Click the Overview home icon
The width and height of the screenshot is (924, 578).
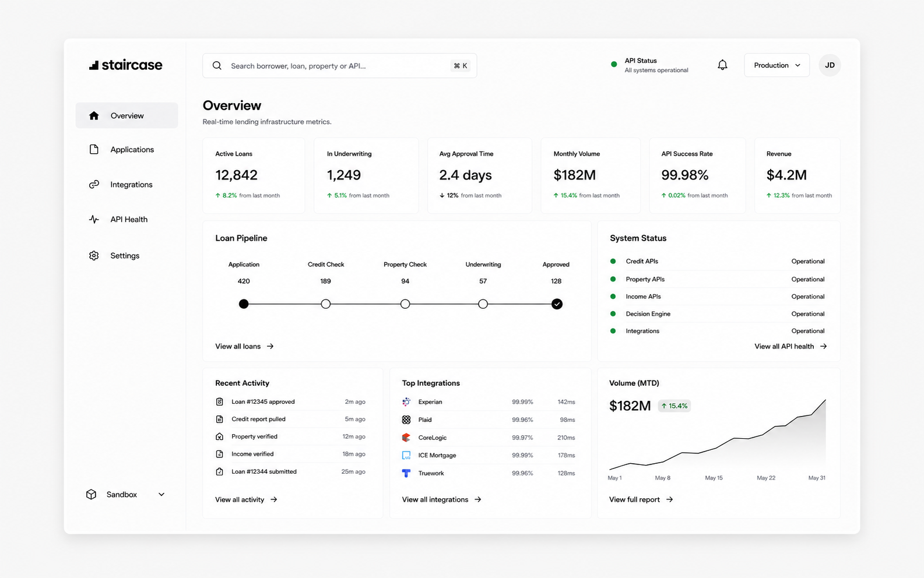point(94,115)
